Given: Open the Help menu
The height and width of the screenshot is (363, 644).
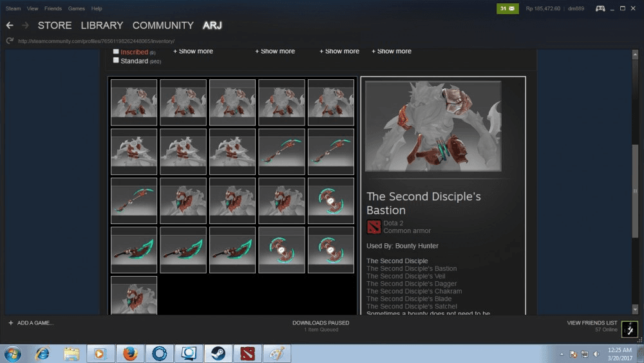Looking at the screenshot, I should pos(97,8).
